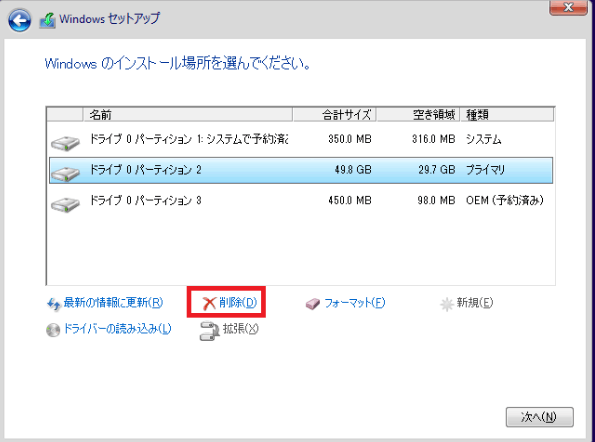Select ドライブ 0 パーティション 1 row
595x442 pixels.
pyautogui.click(x=301, y=140)
